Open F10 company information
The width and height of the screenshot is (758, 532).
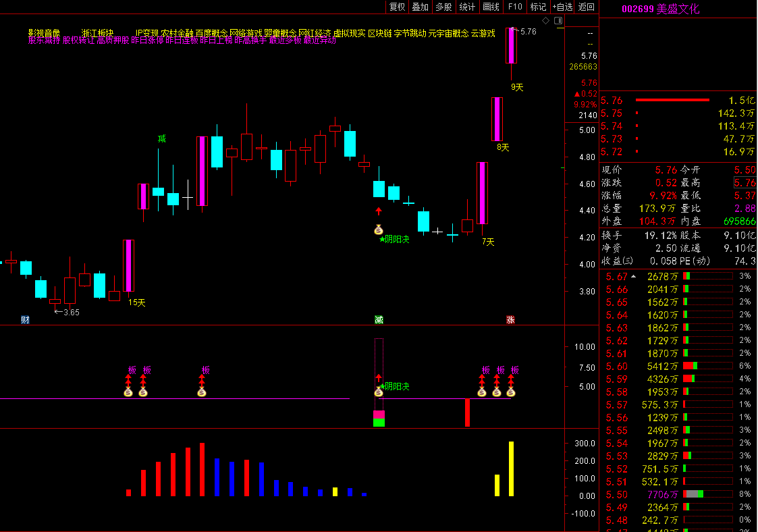tap(515, 7)
